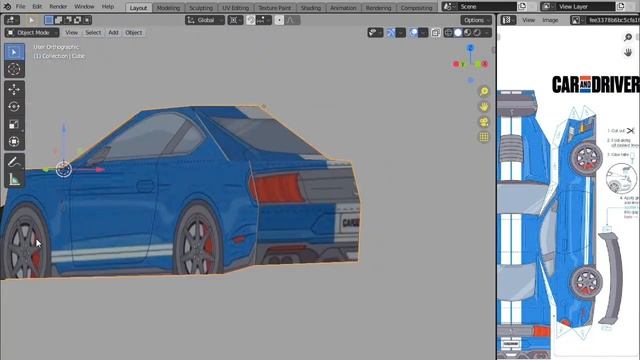This screenshot has width=640, height=360.
Task: Choose the Rotate tool
Action: point(14,107)
